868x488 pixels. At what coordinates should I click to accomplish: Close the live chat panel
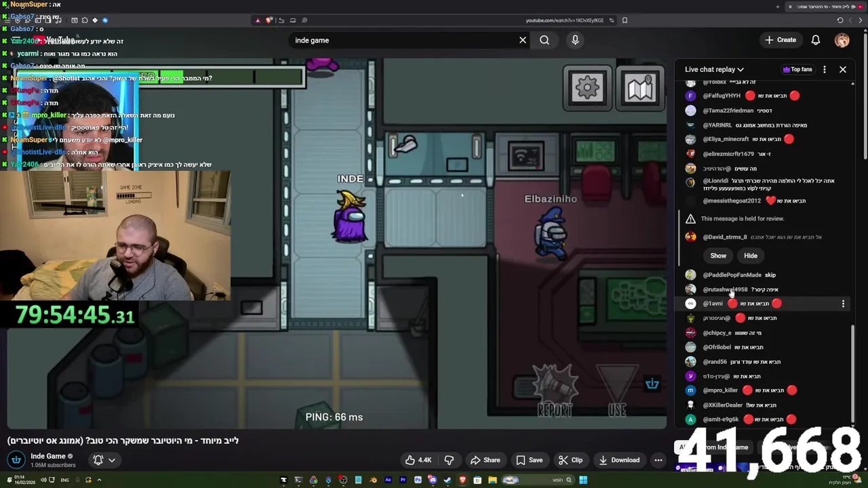click(843, 69)
